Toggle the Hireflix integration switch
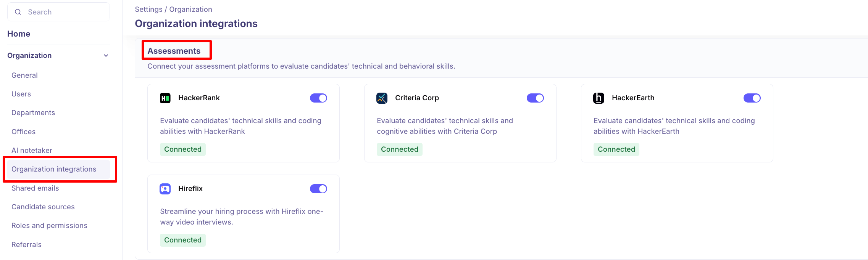This screenshot has width=868, height=260. pos(318,189)
